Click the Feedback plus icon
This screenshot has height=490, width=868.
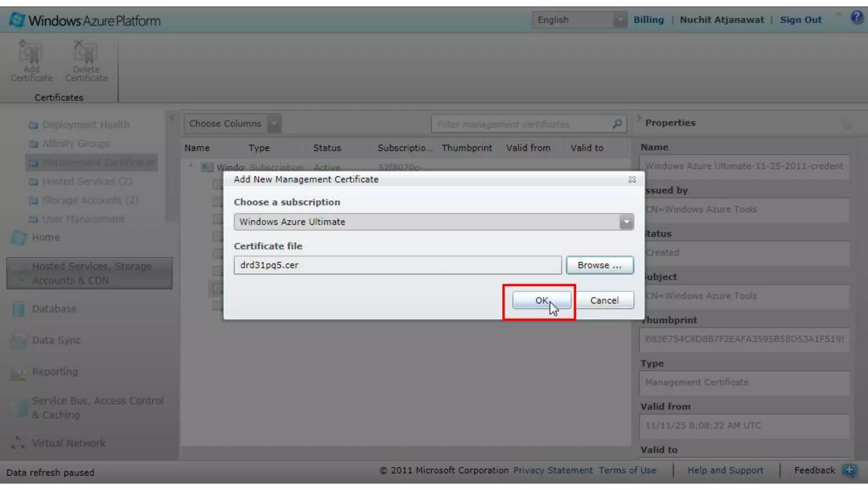[x=849, y=470]
